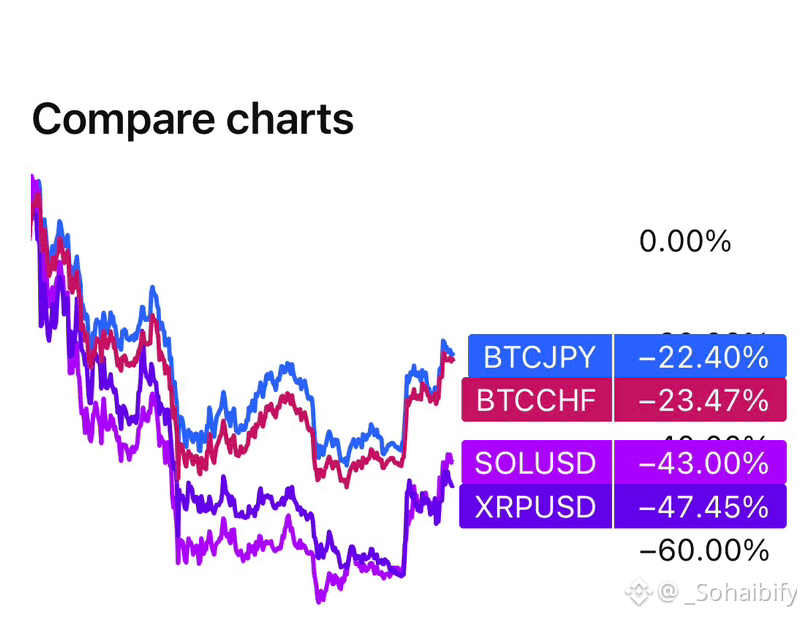Screen dimensions: 805x617
Task: Select the BTCJPY symbol label
Action: [540, 356]
